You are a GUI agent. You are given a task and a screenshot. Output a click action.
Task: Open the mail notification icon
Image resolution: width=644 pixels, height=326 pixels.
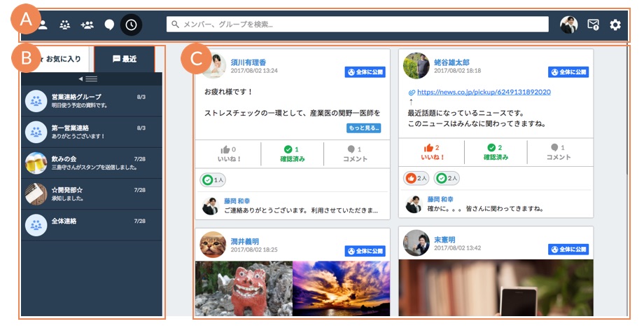(x=593, y=25)
